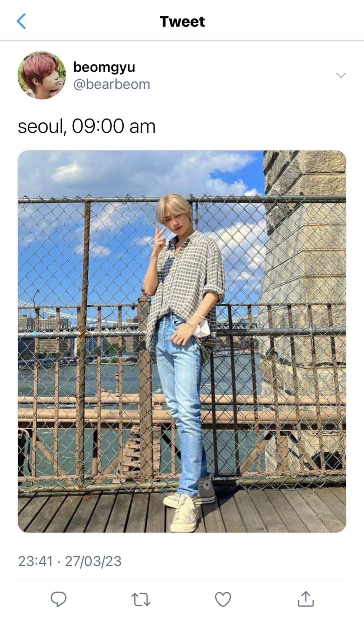Retweet this post using the arrows icon

click(x=141, y=600)
